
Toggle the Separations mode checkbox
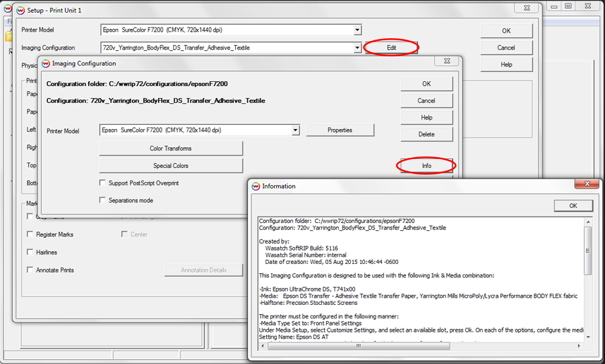103,200
